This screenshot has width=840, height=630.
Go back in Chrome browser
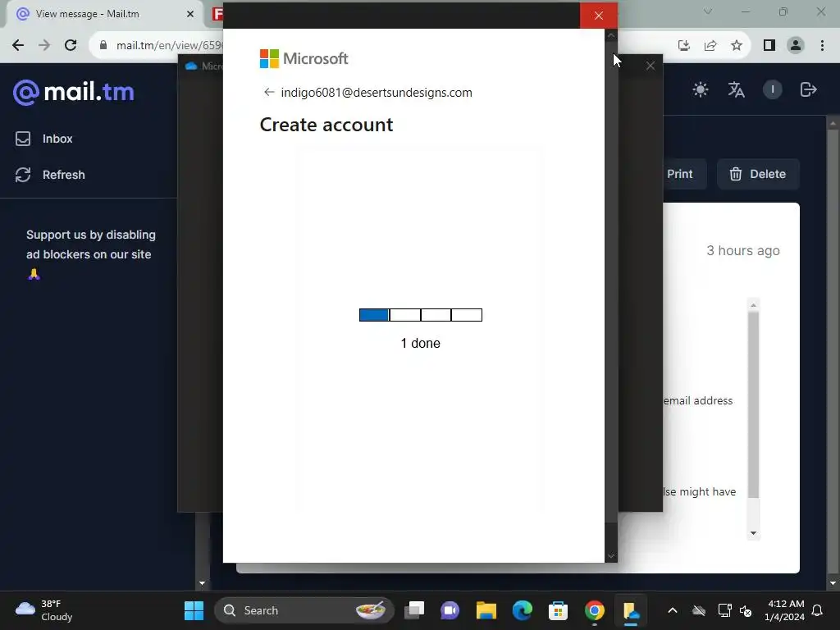click(18, 46)
